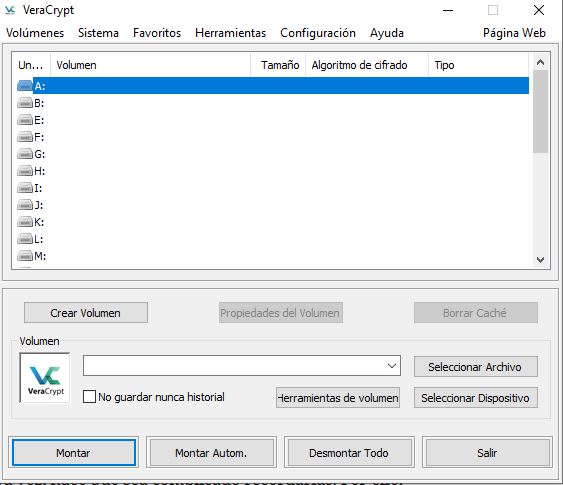
Task: Open the Favoritos menu
Action: [157, 33]
